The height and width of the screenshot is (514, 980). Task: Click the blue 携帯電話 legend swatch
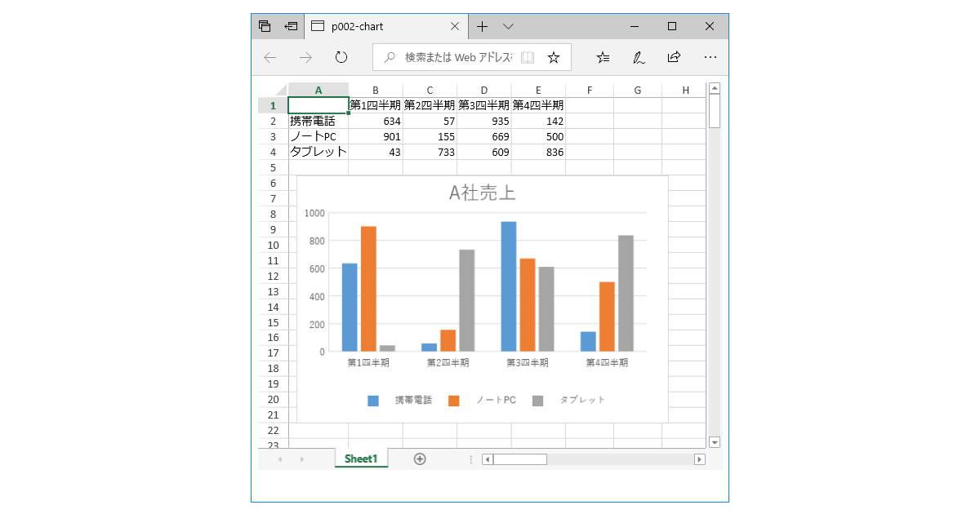point(373,401)
